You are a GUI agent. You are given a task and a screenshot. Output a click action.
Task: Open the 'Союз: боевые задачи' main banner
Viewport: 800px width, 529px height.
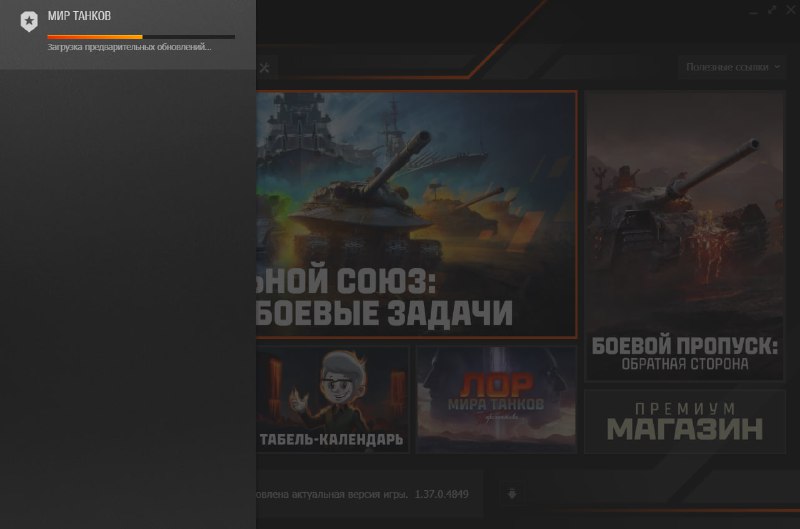click(416, 214)
